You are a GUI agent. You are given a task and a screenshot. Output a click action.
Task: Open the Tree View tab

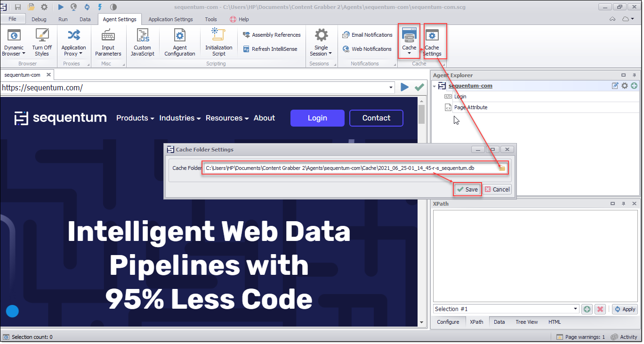point(526,322)
